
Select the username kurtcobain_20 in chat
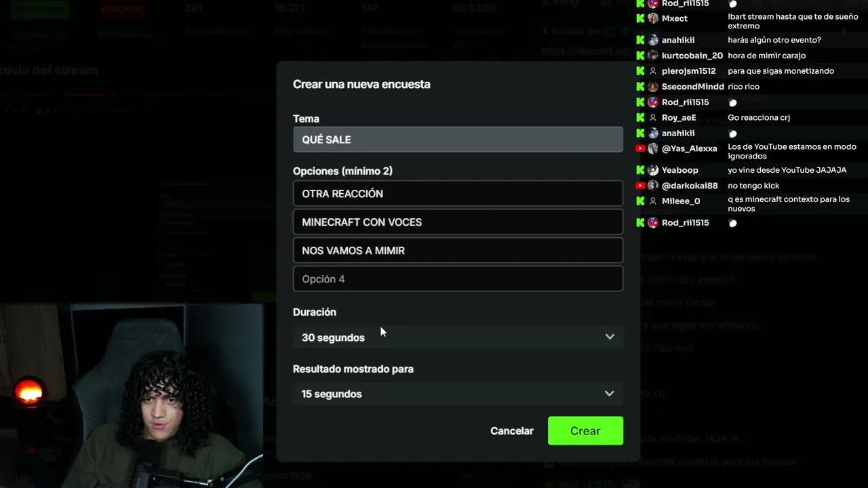tap(692, 56)
